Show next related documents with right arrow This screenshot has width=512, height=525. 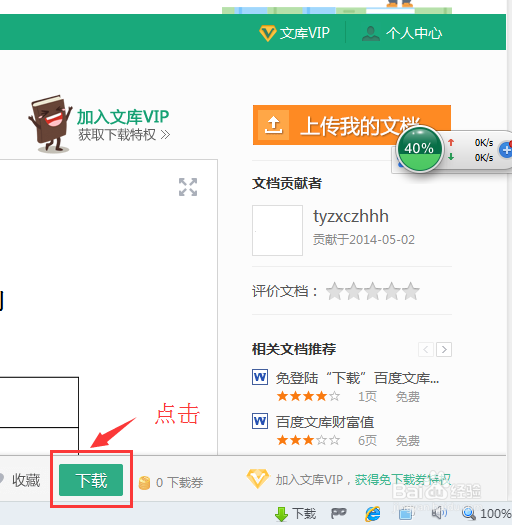[x=444, y=350]
